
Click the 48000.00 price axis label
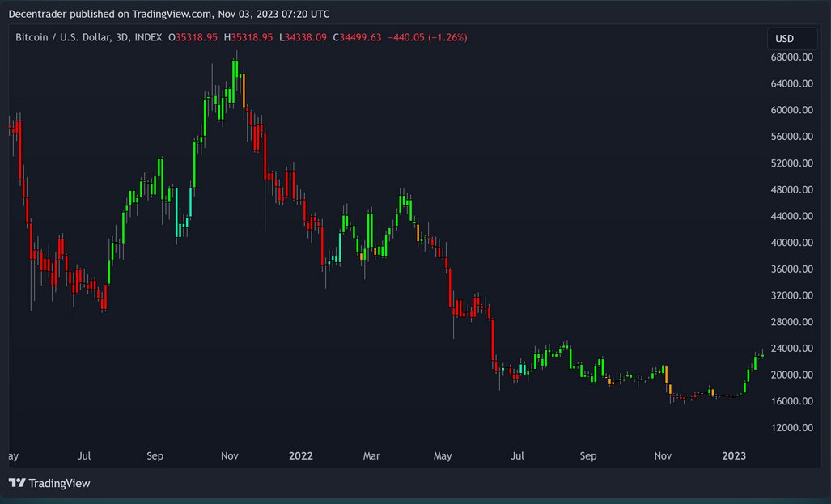[792, 190]
